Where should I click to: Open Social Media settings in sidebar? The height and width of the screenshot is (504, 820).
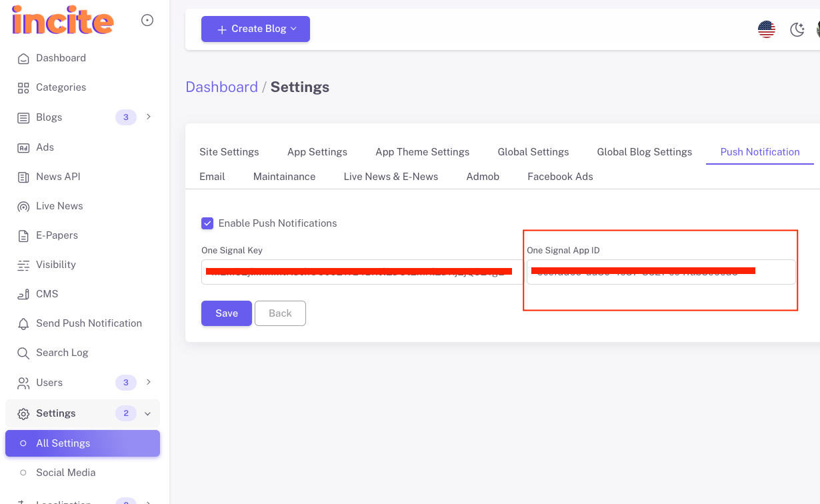click(x=65, y=473)
